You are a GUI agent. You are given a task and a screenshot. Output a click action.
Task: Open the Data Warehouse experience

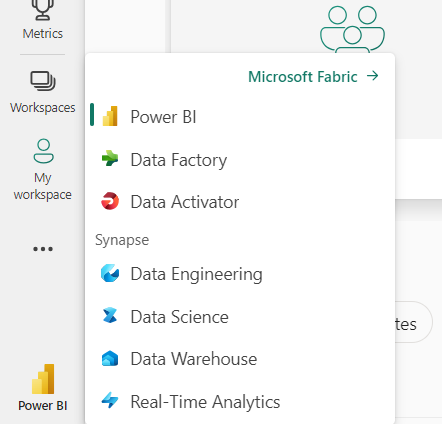(240, 359)
